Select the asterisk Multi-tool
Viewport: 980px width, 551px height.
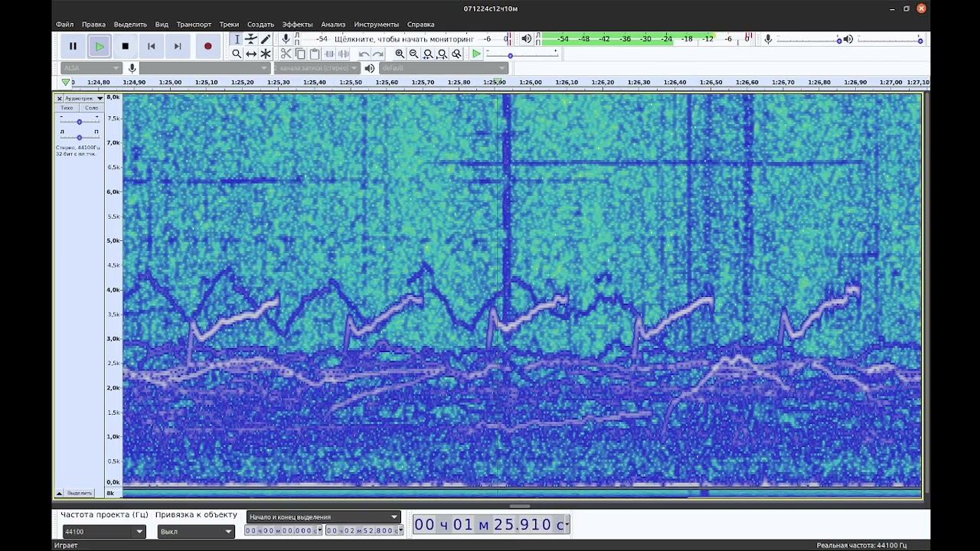point(266,54)
